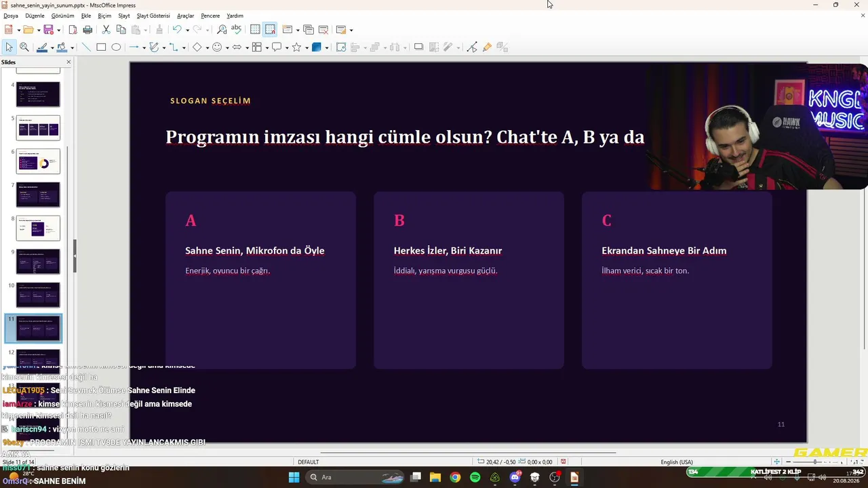Image resolution: width=868 pixels, height=488 pixels.
Task: Select the slogan A title text
Action: pyautogui.click(x=255, y=251)
